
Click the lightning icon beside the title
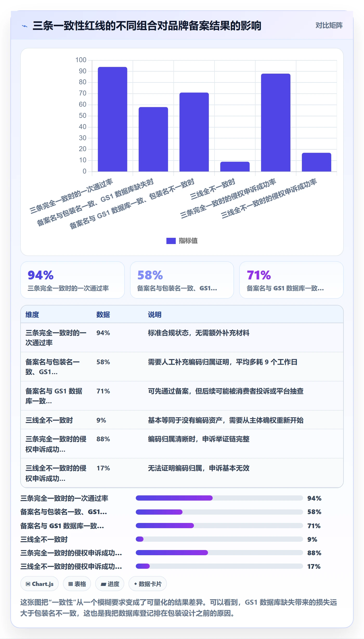(25, 26)
